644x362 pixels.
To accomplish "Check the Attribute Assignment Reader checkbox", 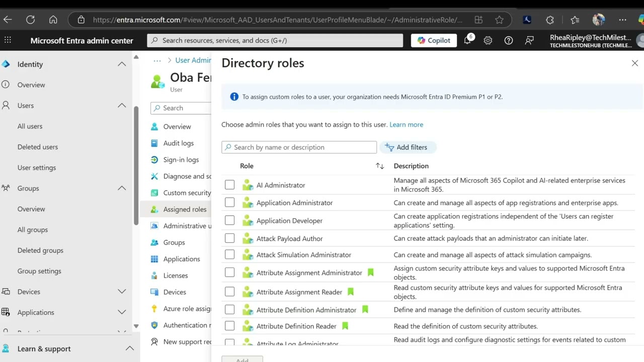I will 229,292.
